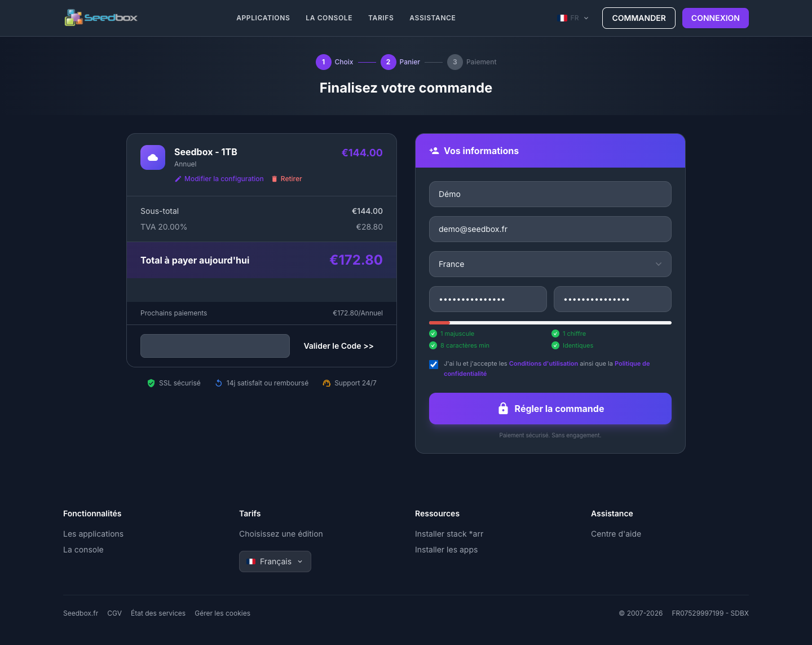
Task: Click the add-user icon in Vos informations header
Action: tap(434, 151)
